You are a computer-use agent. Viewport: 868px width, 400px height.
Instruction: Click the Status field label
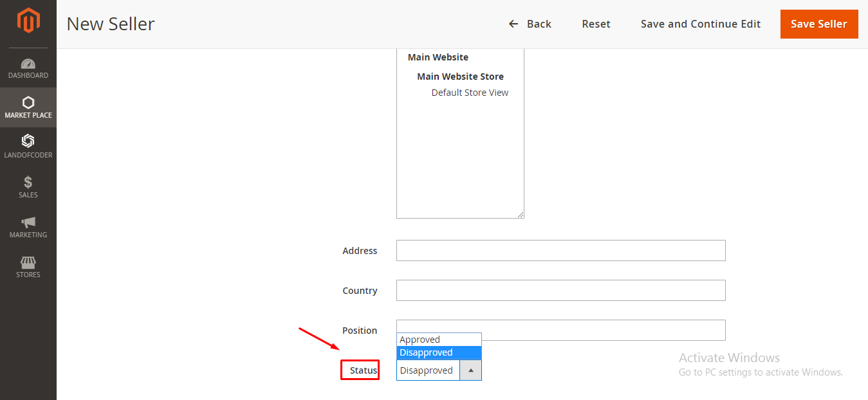click(x=360, y=370)
